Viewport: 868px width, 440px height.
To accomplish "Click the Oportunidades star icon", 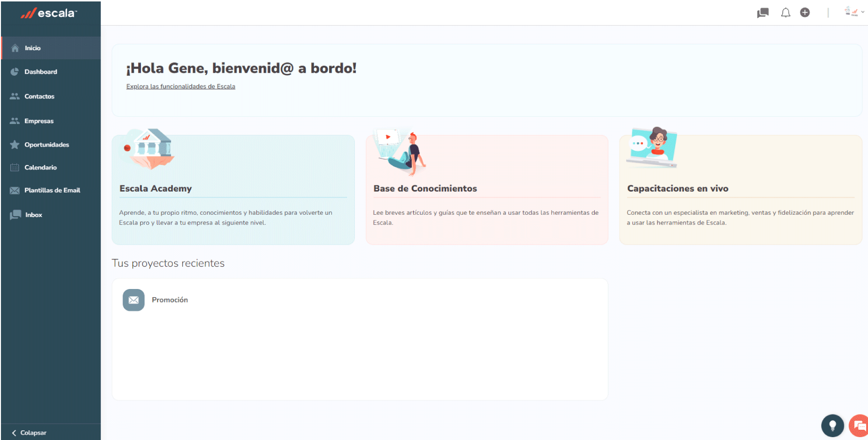I will [x=14, y=144].
